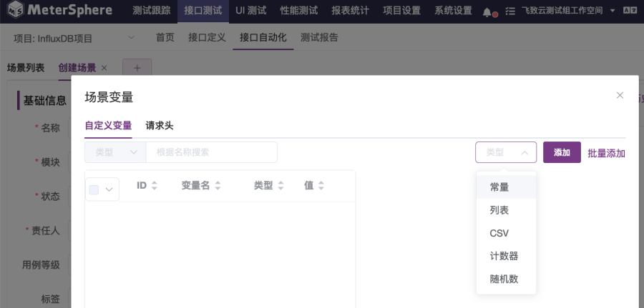
Task: Collapse the 类型 dropdown next to 添加
Action: pyautogui.click(x=506, y=152)
